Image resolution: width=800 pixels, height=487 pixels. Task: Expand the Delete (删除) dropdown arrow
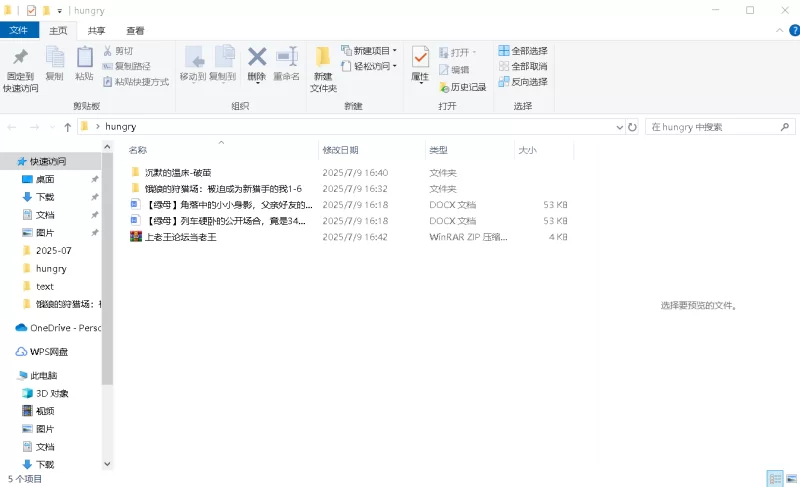(257, 83)
